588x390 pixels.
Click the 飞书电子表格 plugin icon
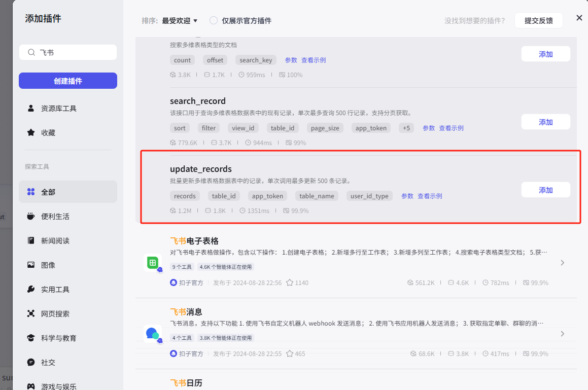pos(153,263)
